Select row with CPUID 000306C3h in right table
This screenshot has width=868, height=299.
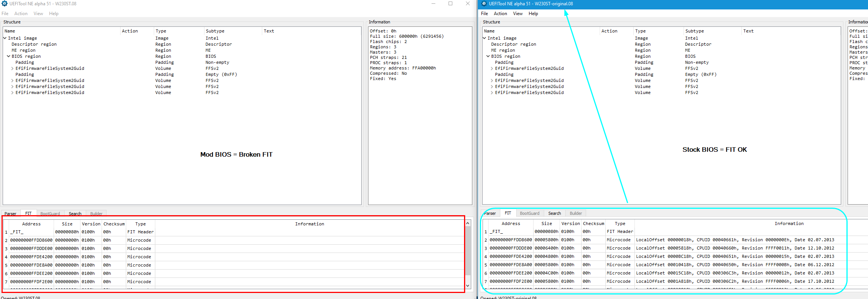click(675, 273)
